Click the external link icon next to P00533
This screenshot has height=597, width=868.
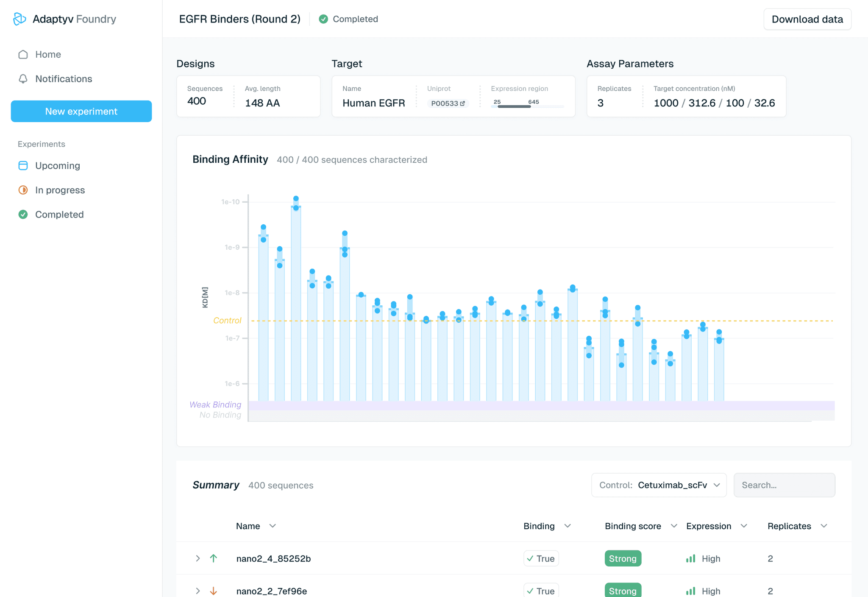tap(462, 103)
